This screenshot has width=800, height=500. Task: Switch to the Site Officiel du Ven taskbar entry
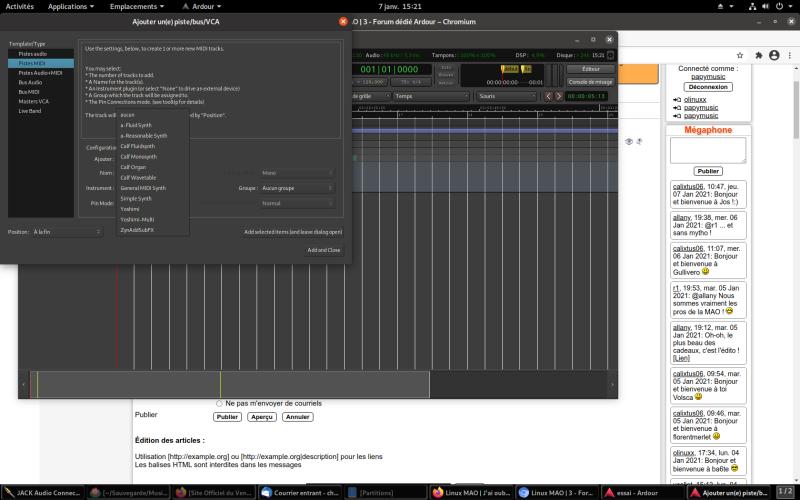(214, 493)
